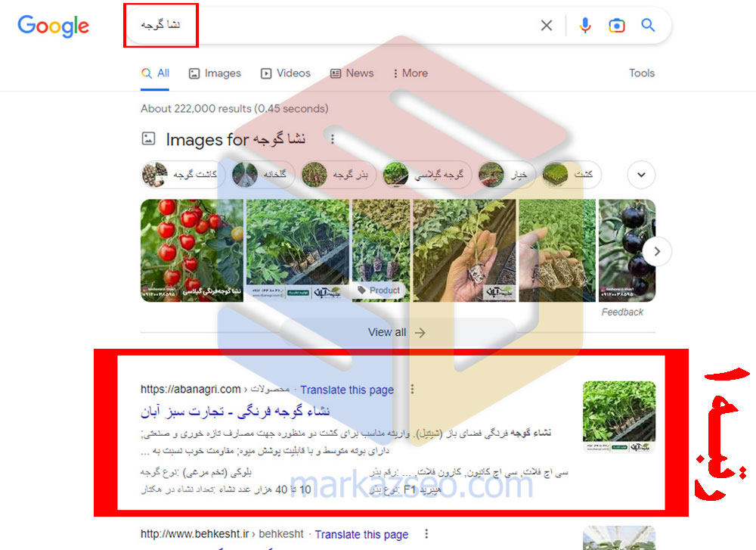The height and width of the screenshot is (550, 756).
Task: Open the abanagri result title link
Action: click(235, 412)
